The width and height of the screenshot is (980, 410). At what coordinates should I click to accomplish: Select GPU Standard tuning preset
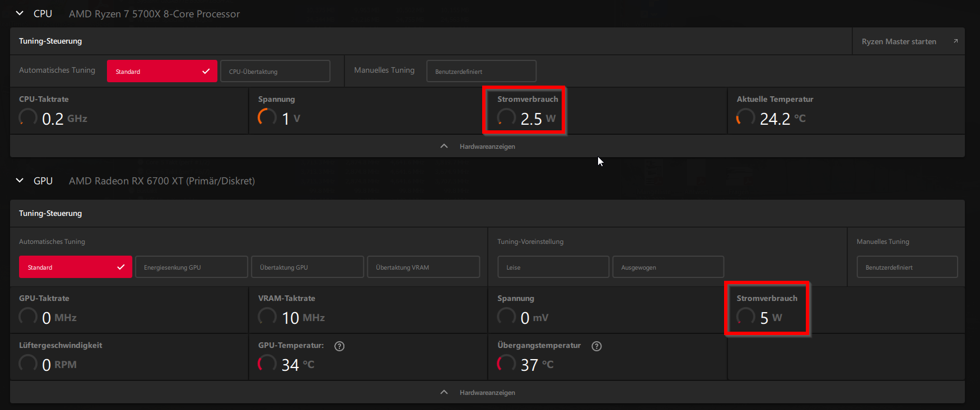coord(76,267)
